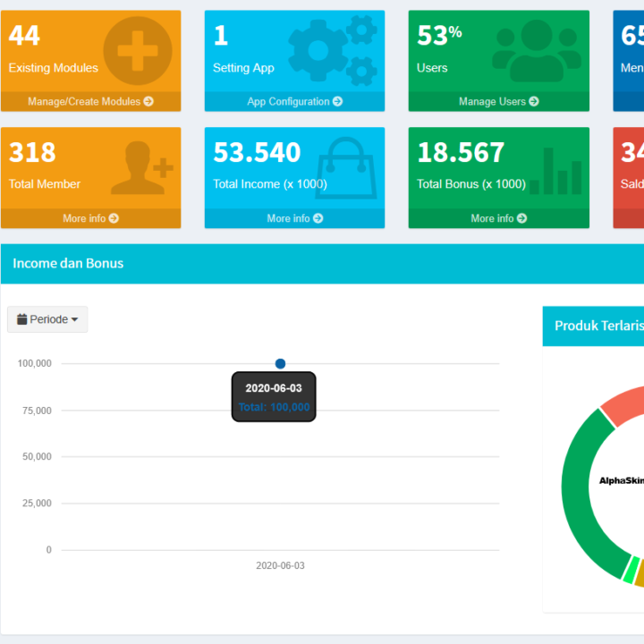Screen dimensions: 644x644
Task: Open the Manage Users link
Action: tap(498, 102)
